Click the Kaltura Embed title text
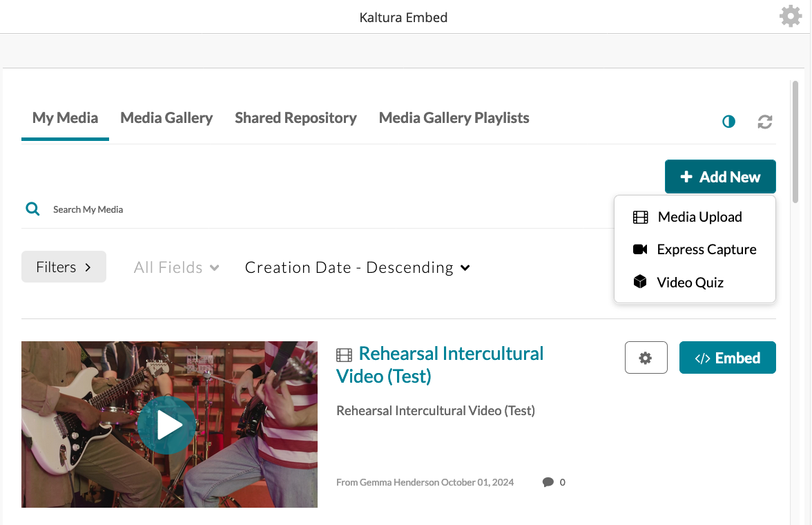 click(403, 17)
